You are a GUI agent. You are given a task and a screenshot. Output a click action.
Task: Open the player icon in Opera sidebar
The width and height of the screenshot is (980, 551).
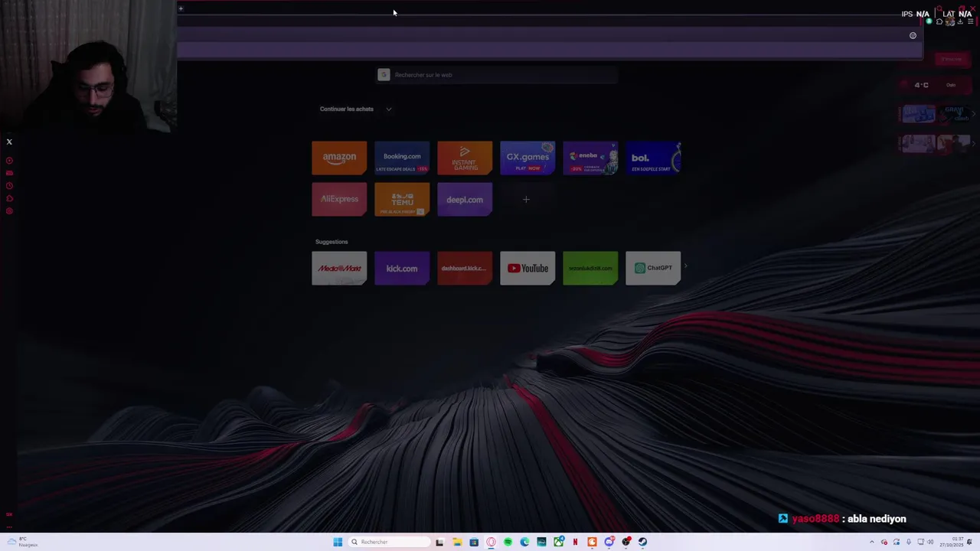tap(9, 161)
